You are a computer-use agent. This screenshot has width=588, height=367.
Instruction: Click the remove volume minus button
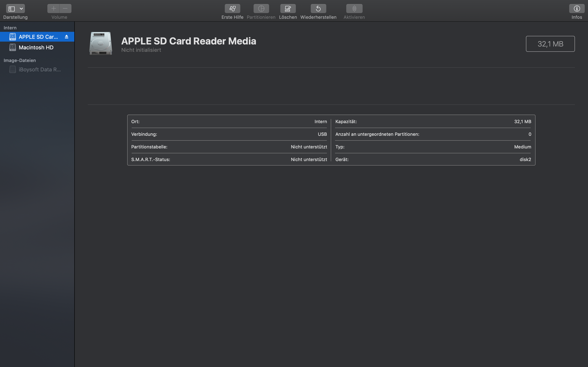65,9
